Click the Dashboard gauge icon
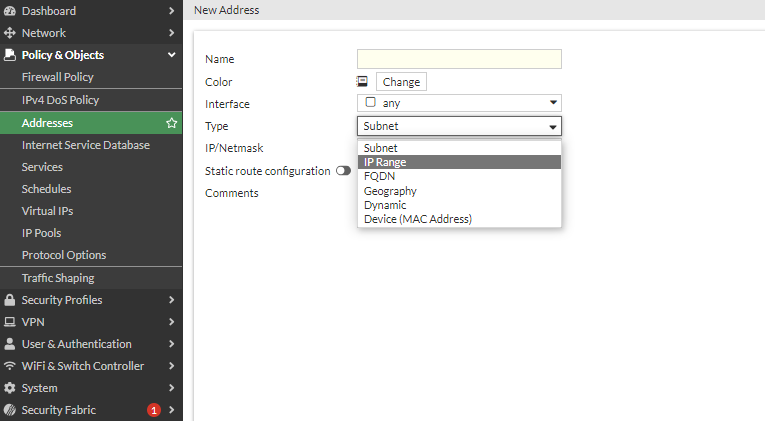Image resolution: width=765 pixels, height=421 pixels. [x=10, y=11]
